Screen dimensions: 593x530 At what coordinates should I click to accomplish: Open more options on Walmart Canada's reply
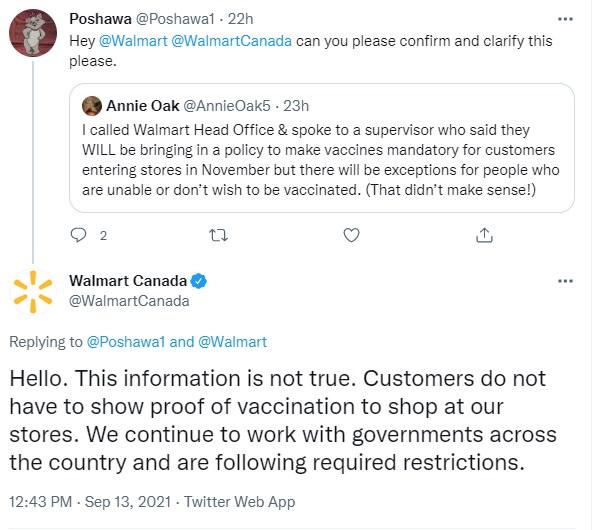(x=565, y=281)
